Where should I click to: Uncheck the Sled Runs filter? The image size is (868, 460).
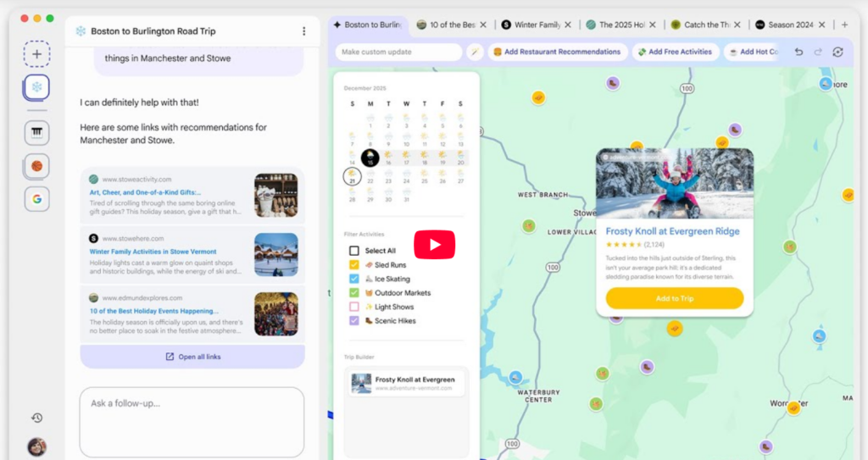click(x=354, y=265)
